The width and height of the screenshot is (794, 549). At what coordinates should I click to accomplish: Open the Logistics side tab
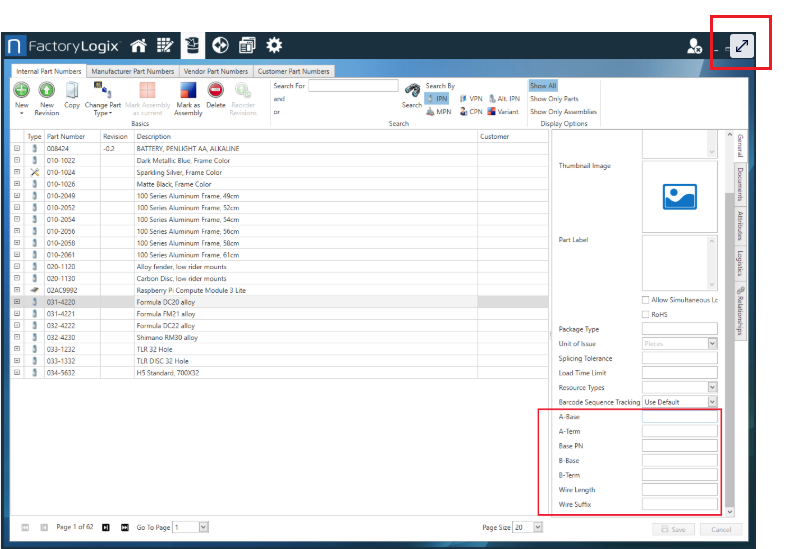click(x=740, y=263)
